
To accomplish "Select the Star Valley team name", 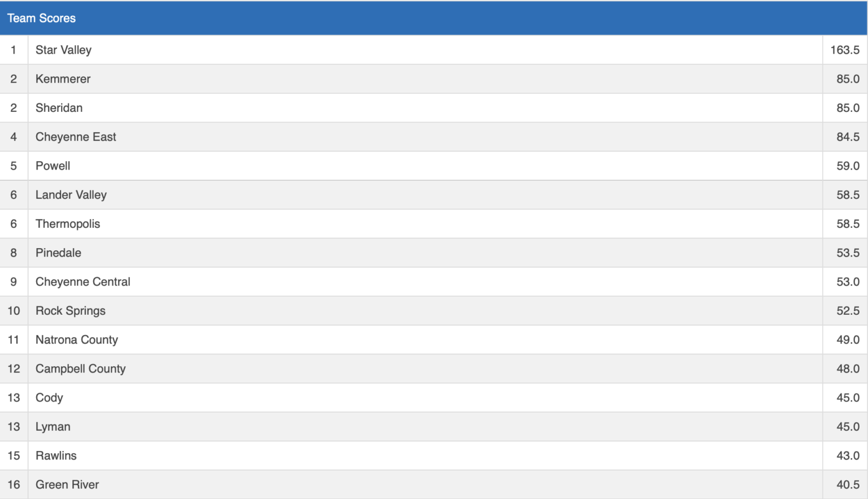I will [63, 50].
